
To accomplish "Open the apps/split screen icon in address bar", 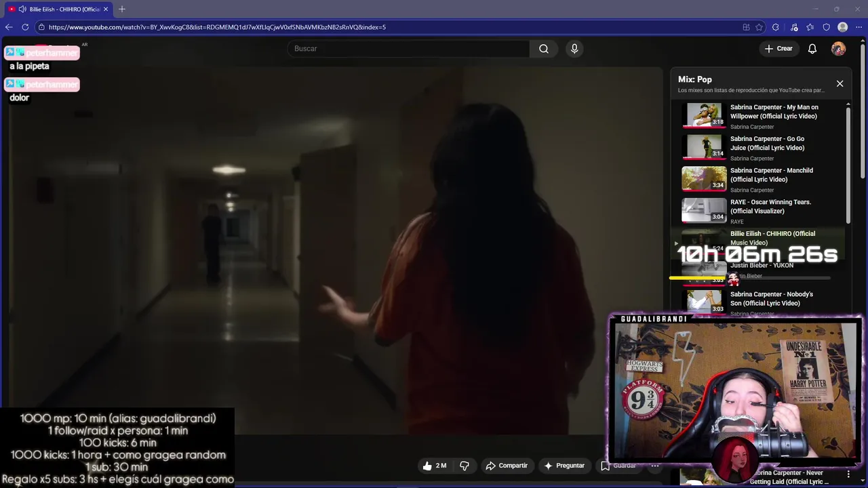I will 746,27.
